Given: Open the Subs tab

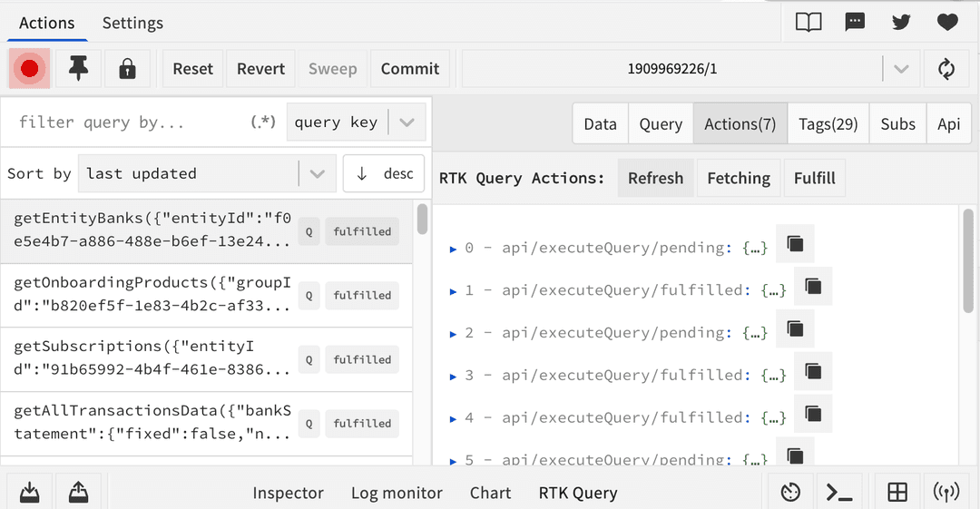Looking at the screenshot, I should coord(898,123).
